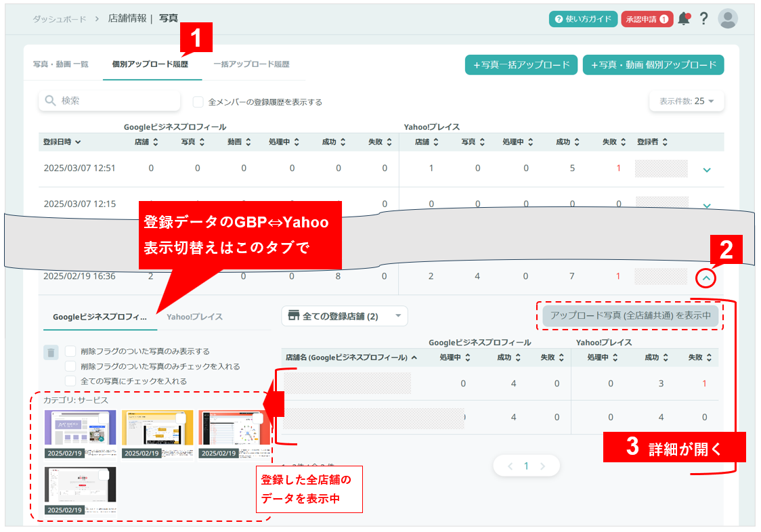Screen dimensions: 761x532
Task: Open the dark screenshot thumbnail dated 2025/02/19
Action: (x=80, y=490)
